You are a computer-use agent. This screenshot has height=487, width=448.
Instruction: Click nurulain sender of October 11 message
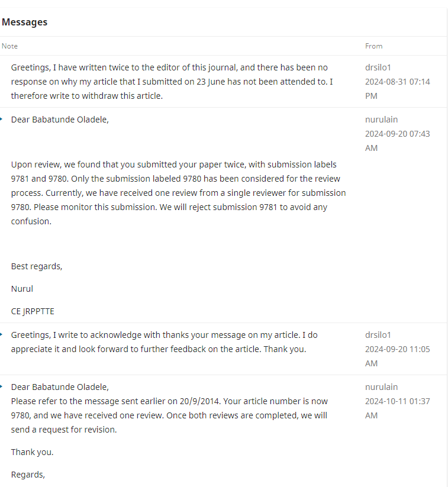(381, 387)
